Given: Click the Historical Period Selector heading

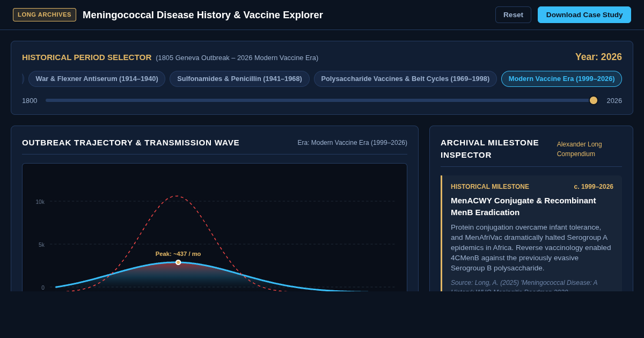Looking at the screenshot, I should coord(87,57).
